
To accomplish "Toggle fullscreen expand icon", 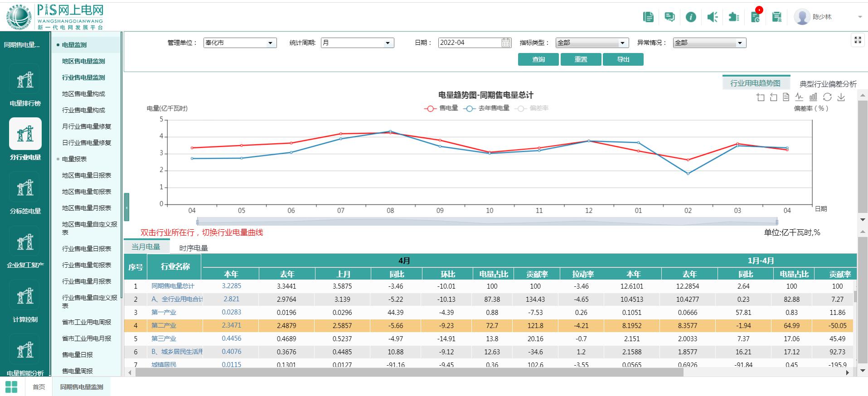I will 858,40.
